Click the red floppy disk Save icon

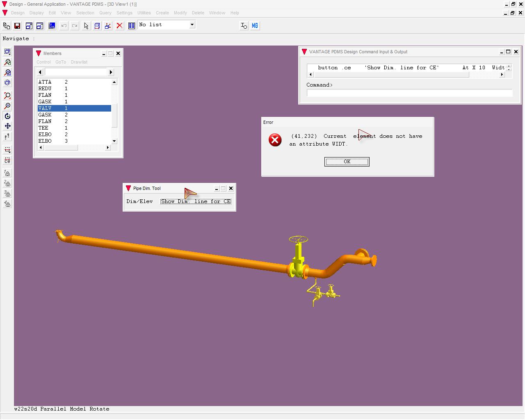pyautogui.click(x=17, y=26)
